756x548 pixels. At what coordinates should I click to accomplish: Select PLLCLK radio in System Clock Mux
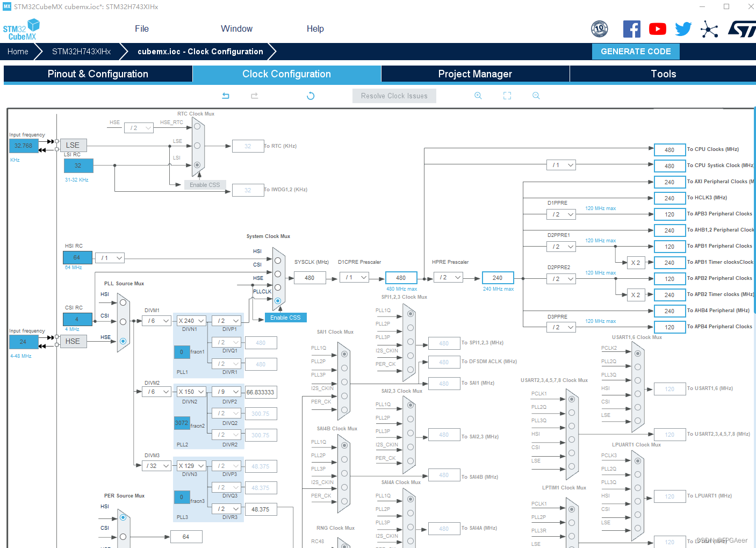[x=278, y=301]
